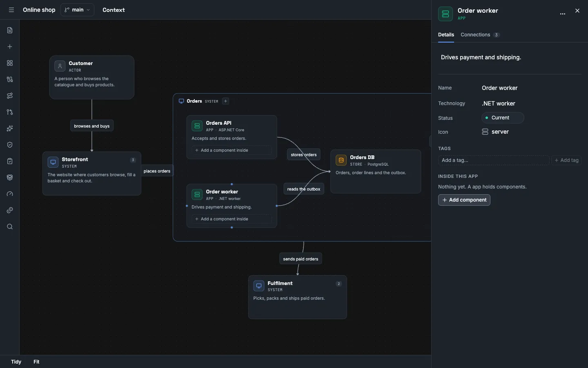Image resolution: width=588 pixels, height=368 pixels.
Task: Open the gauge icon in sidebar
Action: (10, 194)
